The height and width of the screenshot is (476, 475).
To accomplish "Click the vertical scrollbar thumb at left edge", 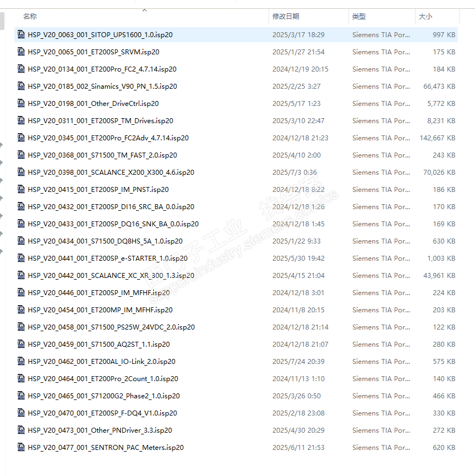I will (x=2, y=21).
